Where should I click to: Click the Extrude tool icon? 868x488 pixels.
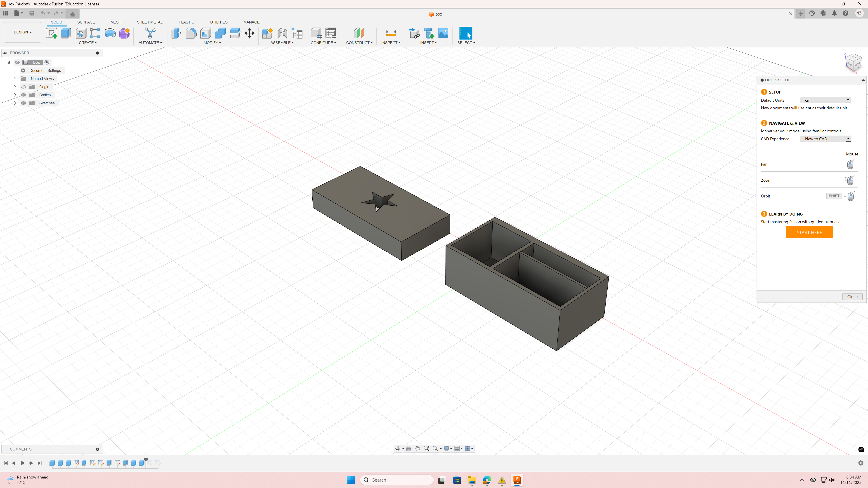[x=66, y=33]
